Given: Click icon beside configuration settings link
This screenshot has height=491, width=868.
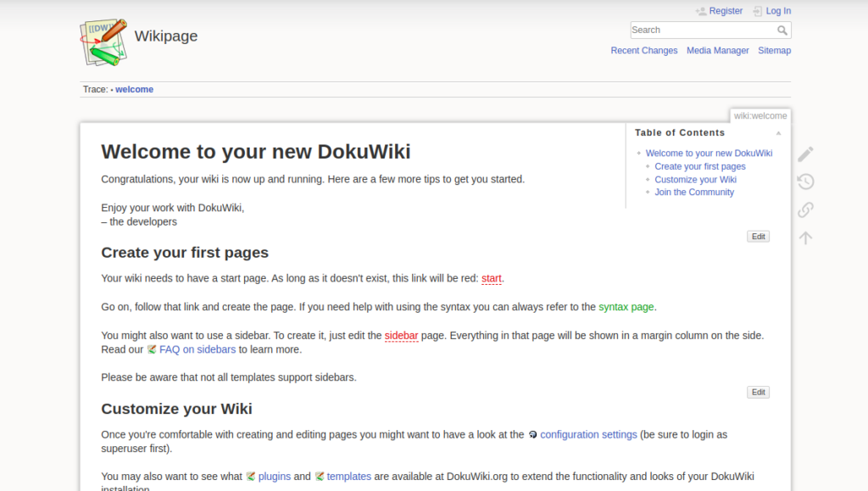Looking at the screenshot, I should (x=532, y=434).
